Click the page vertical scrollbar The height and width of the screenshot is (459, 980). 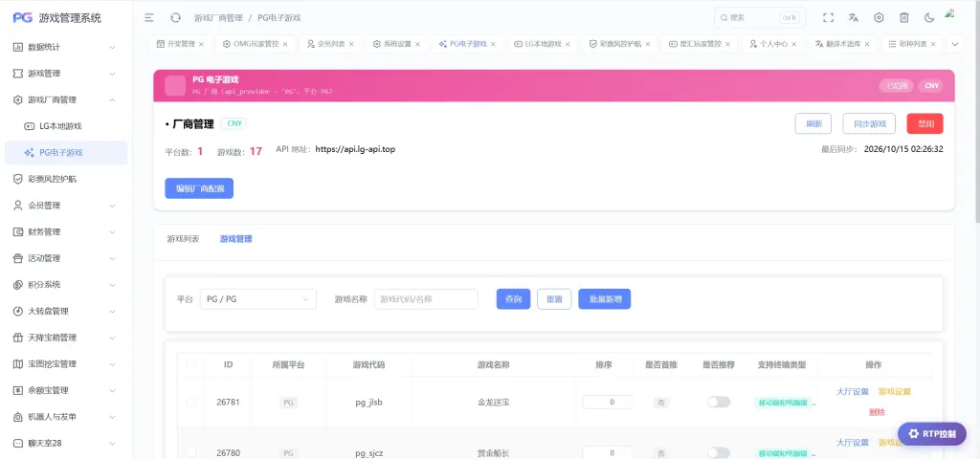click(975, 113)
